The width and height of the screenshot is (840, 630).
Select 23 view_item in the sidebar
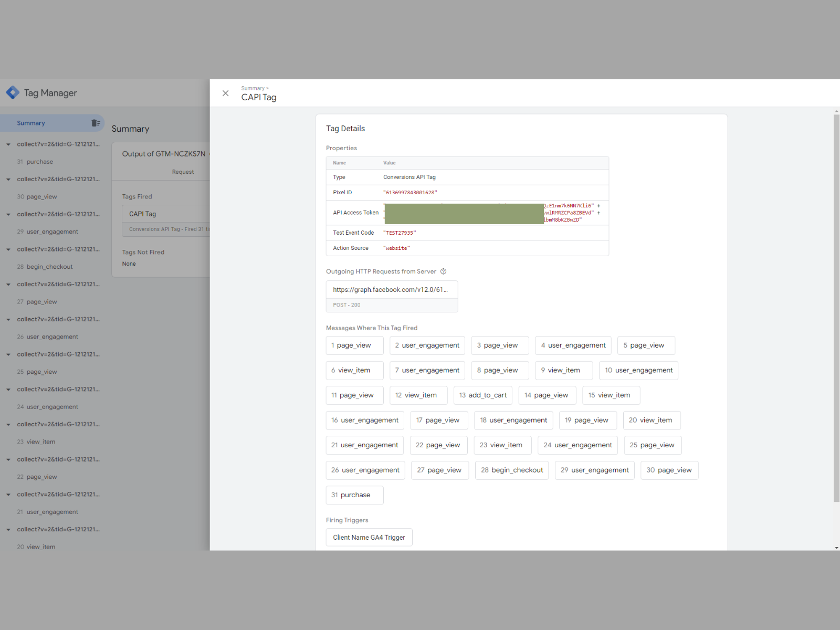coord(41,442)
